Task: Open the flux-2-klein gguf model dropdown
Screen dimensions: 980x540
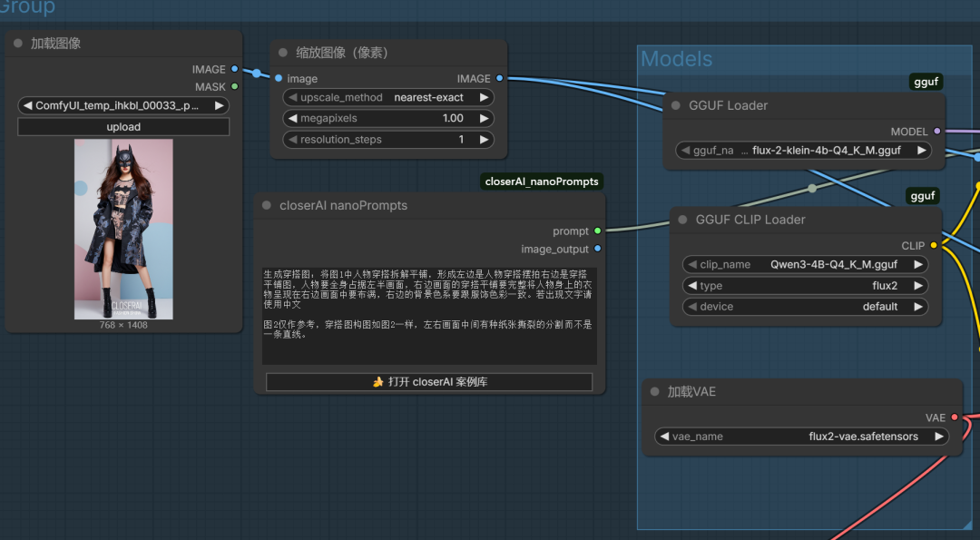Action: coord(804,150)
